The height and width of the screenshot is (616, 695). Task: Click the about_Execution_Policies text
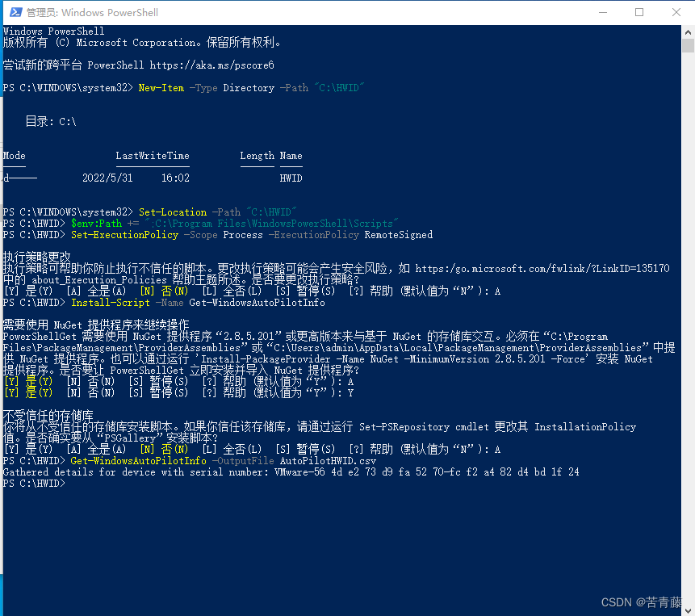[x=99, y=279]
